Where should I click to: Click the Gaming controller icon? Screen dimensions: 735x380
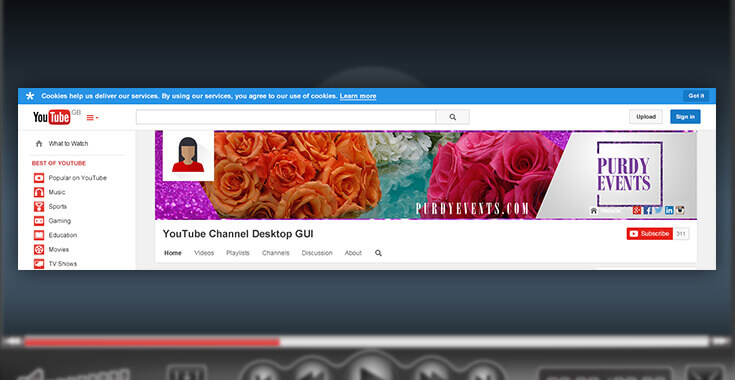coord(39,221)
